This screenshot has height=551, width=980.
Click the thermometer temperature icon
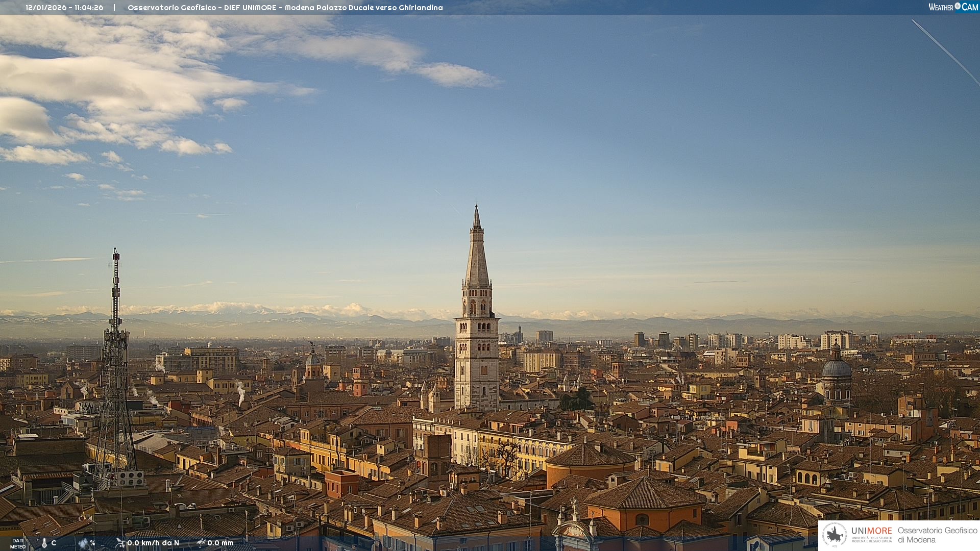pyautogui.click(x=44, y=543)
